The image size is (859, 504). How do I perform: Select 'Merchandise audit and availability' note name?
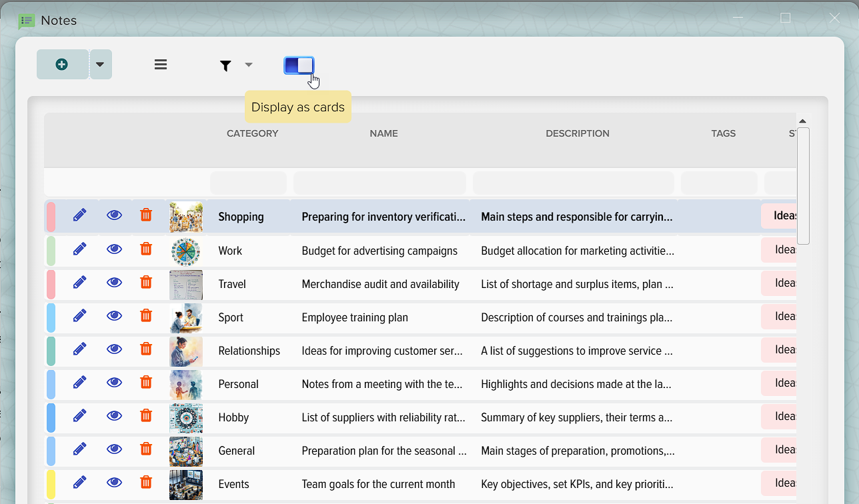380,284
